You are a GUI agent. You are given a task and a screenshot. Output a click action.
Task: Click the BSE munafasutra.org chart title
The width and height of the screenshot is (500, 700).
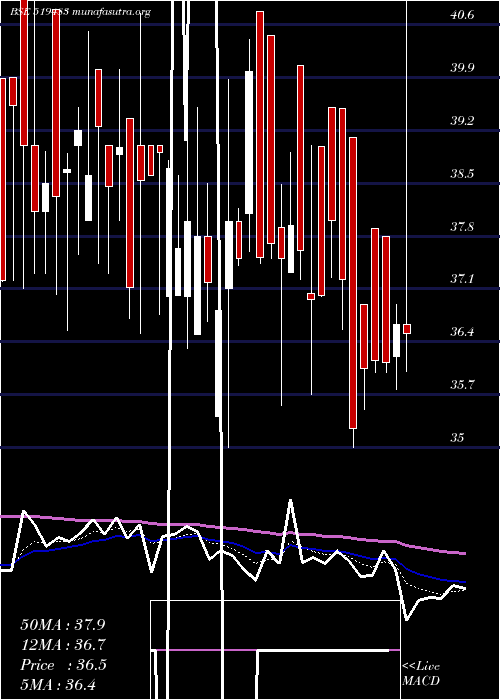tap(80, 12)
